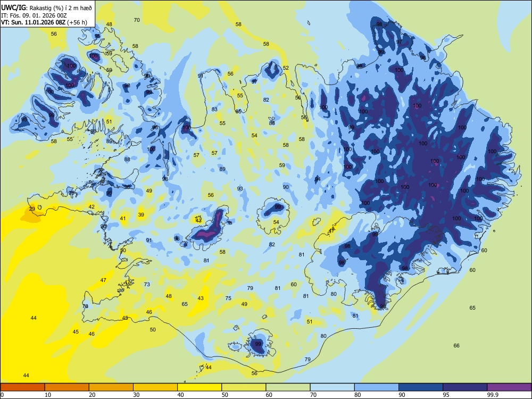Screen dimensions: 532x399
Task: Click the 39 humidity value
Action: [141, 215]
